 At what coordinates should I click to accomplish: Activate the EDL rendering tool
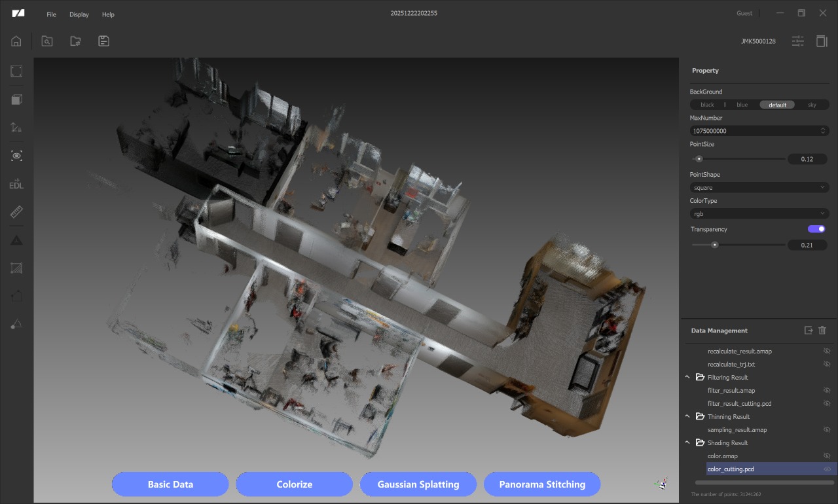point(16,185)
